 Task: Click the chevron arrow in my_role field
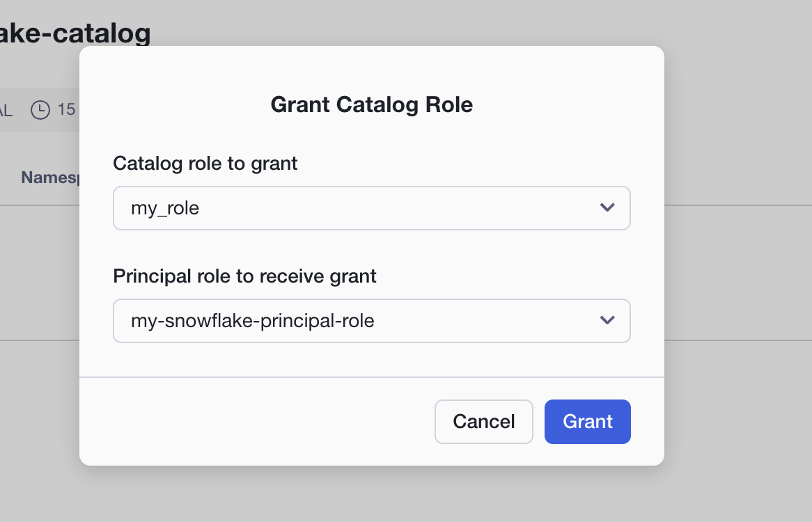coord(607,207)
